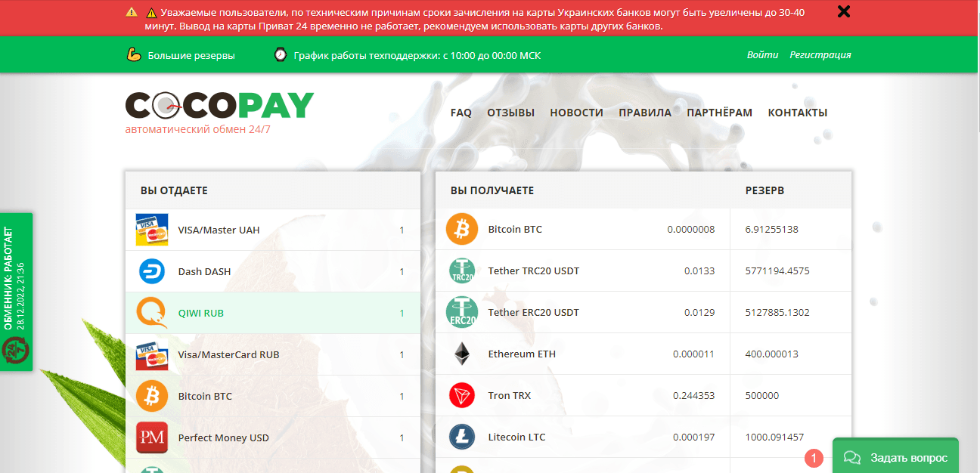The height and width of the screenshot is (473, 980).
Task: Click the Войти login link
Action: pyautogui.click(x=762, y=55)
